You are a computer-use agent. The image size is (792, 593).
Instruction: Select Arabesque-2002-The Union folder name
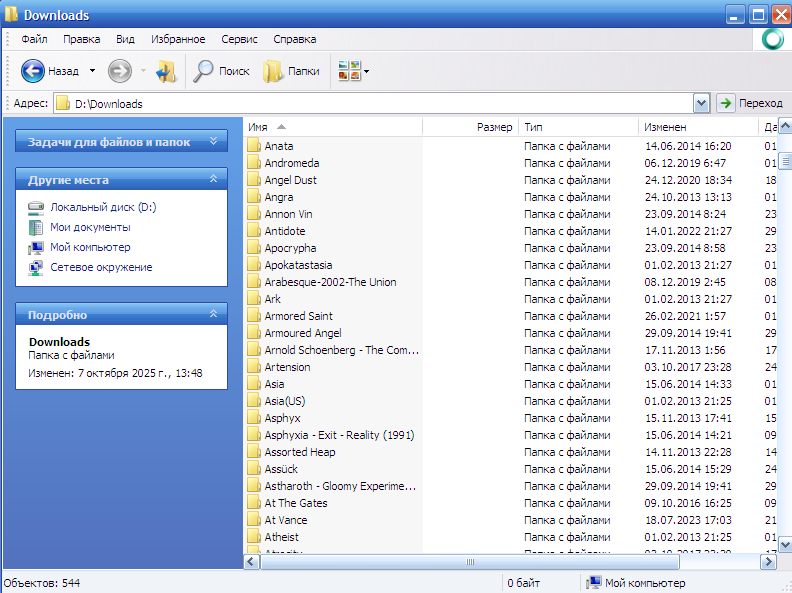pyautogui.click(x=330, y=282)
